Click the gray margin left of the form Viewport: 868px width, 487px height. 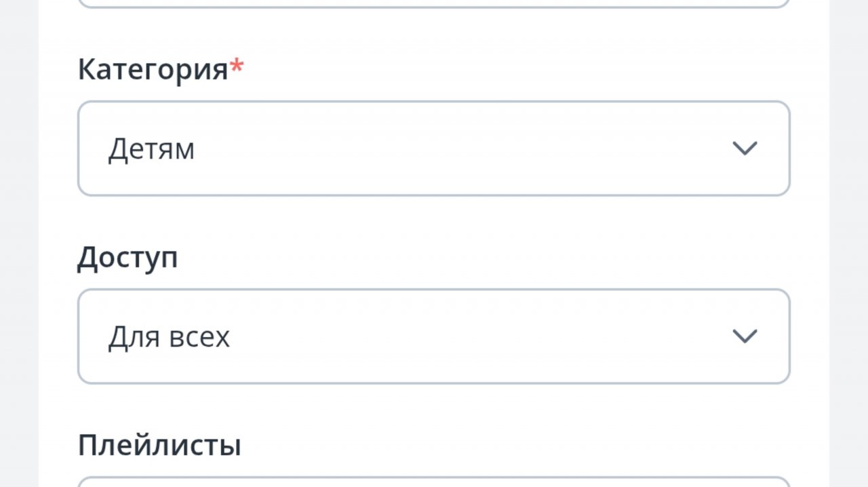tap(19, 244)
